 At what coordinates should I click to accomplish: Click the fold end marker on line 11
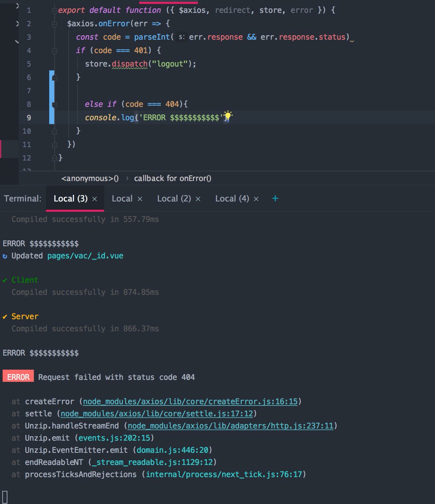pos(54,145)
